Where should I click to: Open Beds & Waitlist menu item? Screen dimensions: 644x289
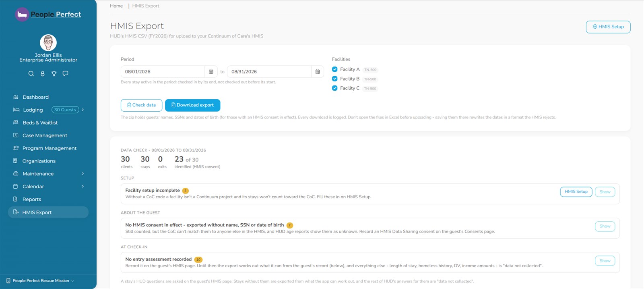(40, 123)
